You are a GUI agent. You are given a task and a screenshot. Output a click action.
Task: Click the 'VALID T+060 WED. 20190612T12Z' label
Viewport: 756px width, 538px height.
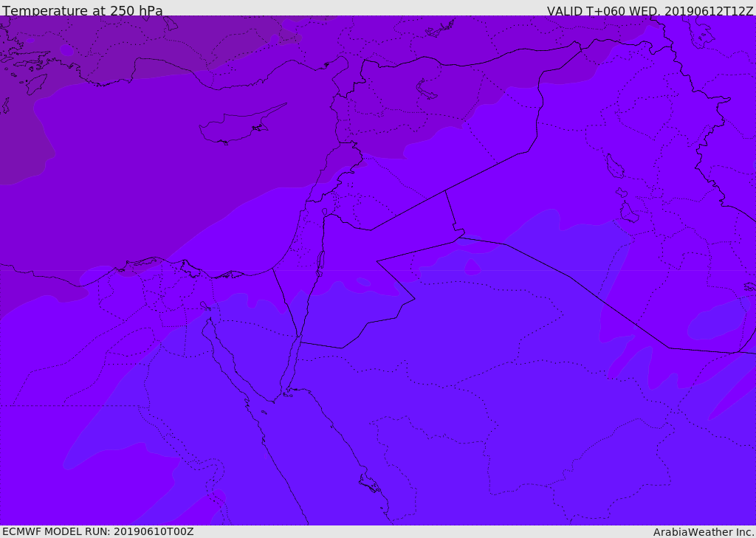(650, 10)
